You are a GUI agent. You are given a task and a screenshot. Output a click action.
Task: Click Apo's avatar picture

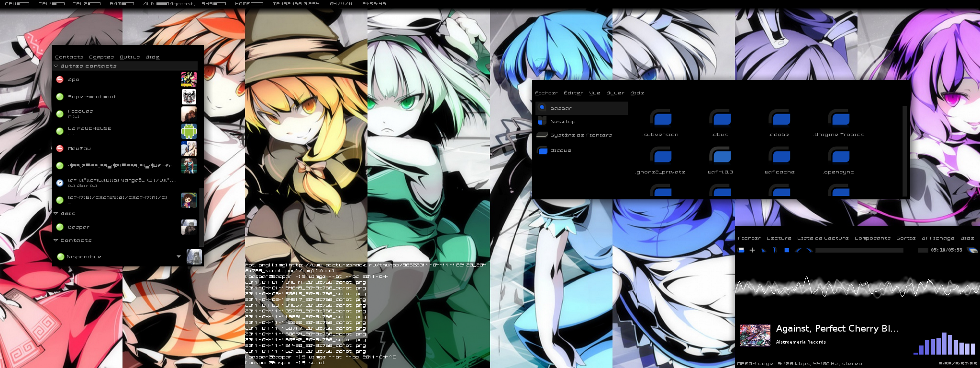(x=189, y=80)
